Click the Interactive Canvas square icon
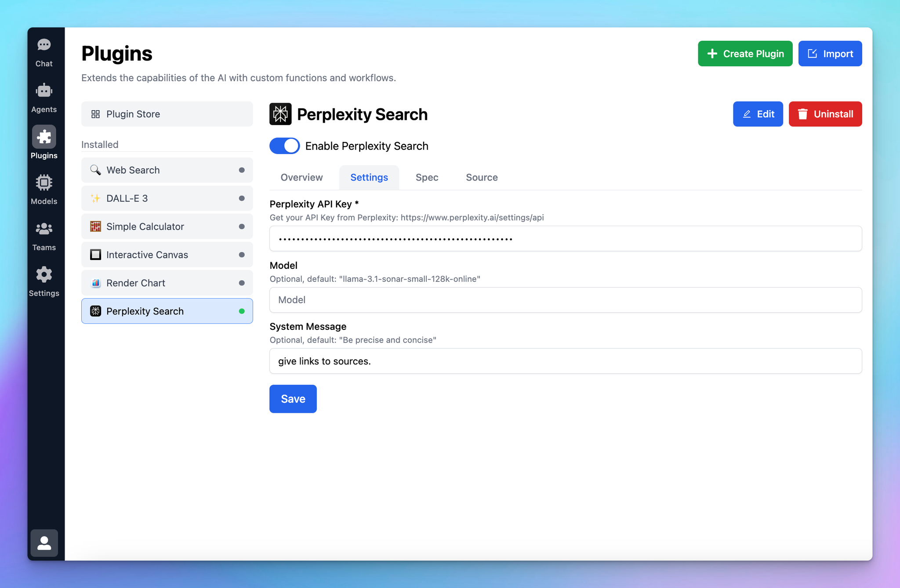The image size is (900, 588). click(95, 255)
